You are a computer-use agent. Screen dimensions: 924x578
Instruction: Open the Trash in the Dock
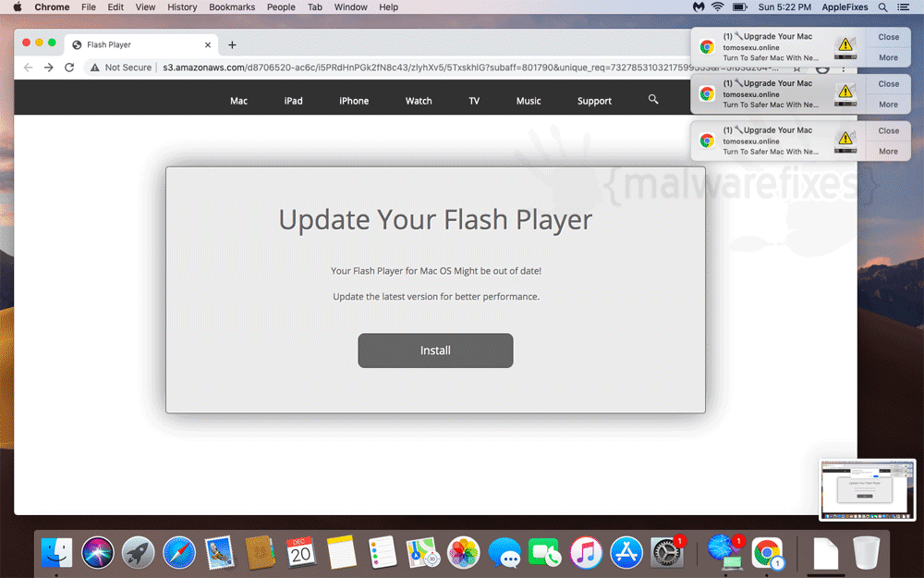(867, 553)
